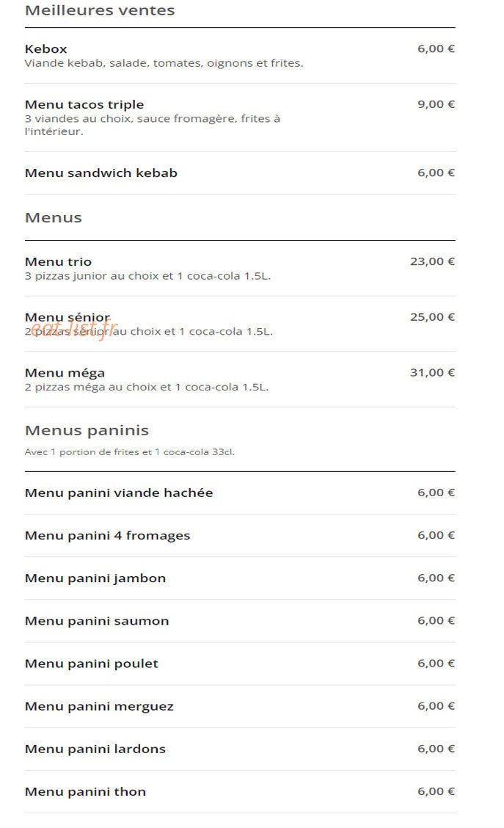Open the Menu sénior entry
This screenshot has width=504, height=828.
[240, 324]
